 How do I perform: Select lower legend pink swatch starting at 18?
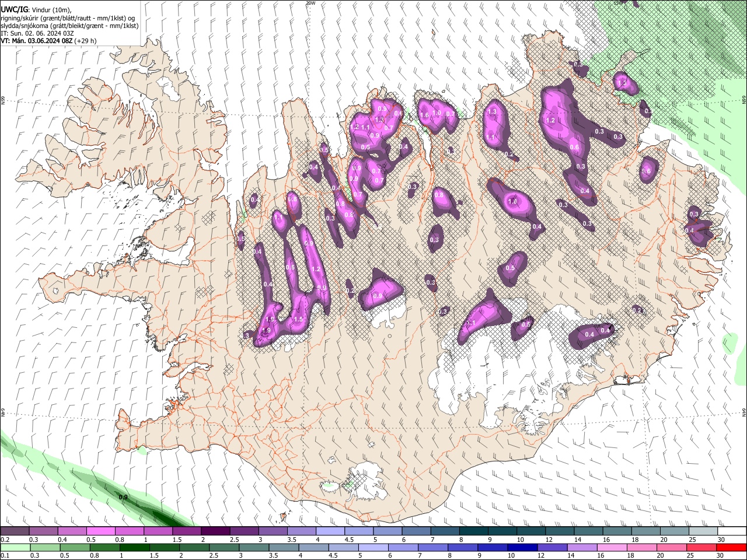pos(641,547)
